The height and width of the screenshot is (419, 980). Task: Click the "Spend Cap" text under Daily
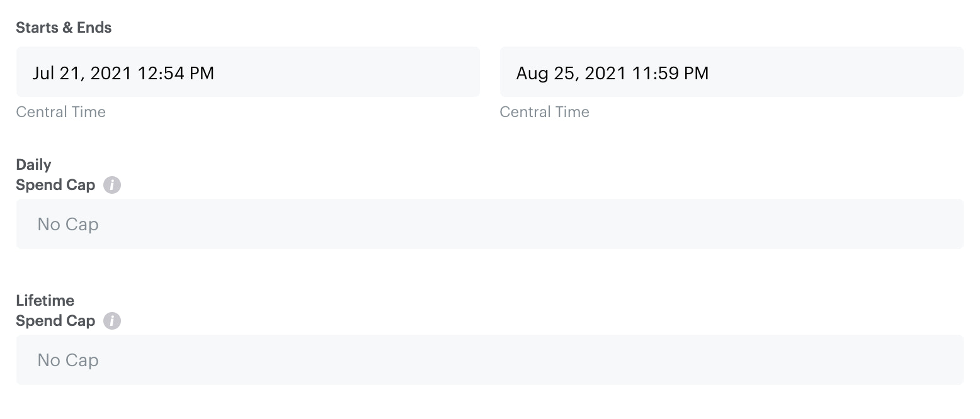tap(55, 185)
